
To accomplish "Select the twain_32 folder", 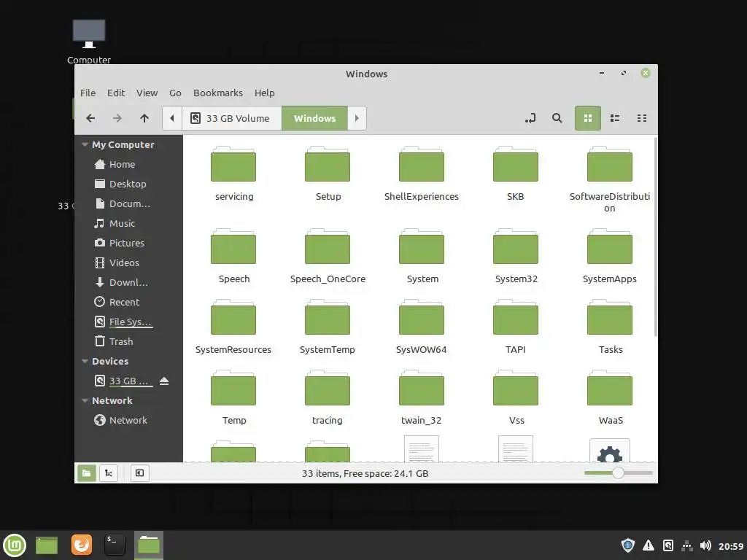I will pyautogui.click(x=422, y=398).
